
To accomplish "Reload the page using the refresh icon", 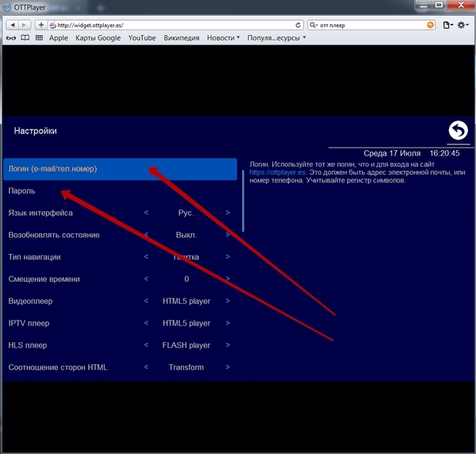I will (297, 25).
